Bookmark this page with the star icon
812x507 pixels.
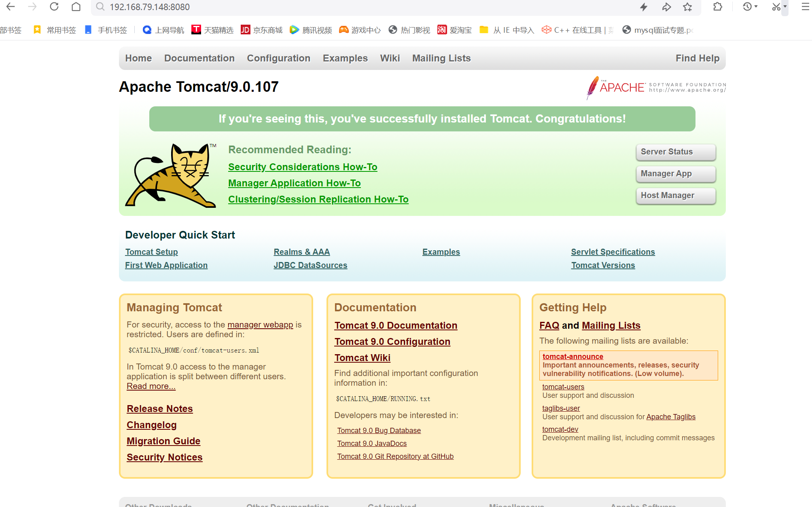(x=687, y=7)
